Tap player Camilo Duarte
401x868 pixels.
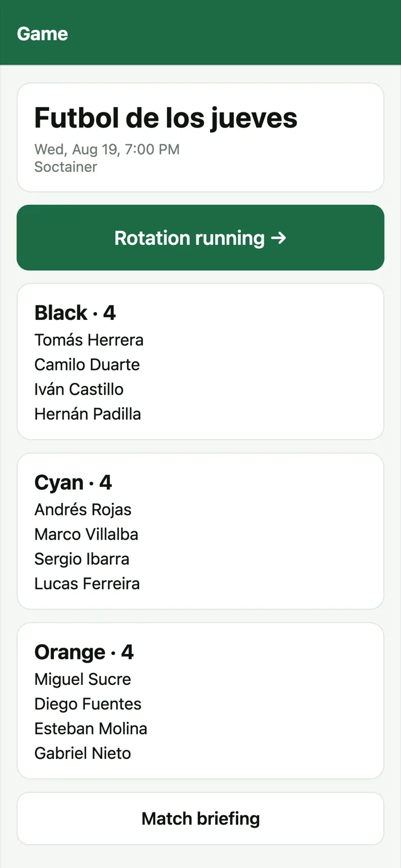click(87, 364)
